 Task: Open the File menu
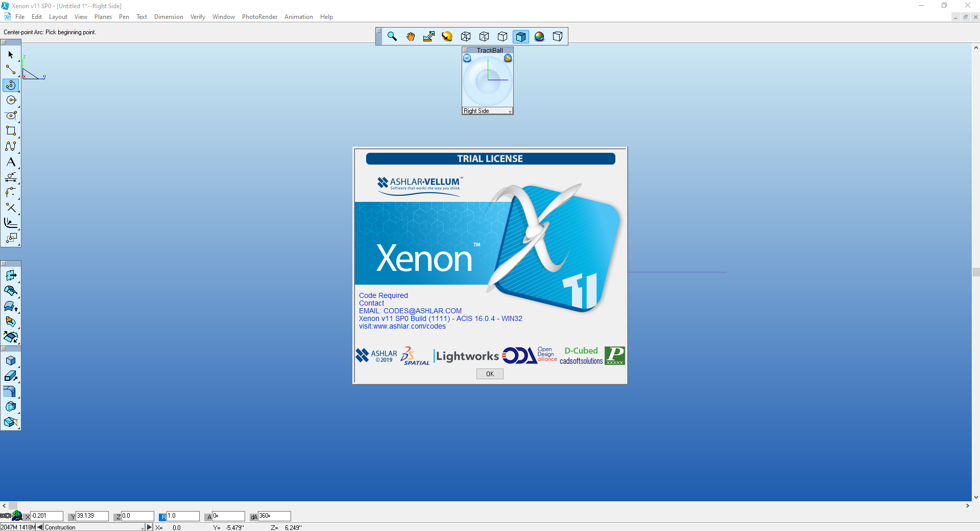[x=20, y=17]
